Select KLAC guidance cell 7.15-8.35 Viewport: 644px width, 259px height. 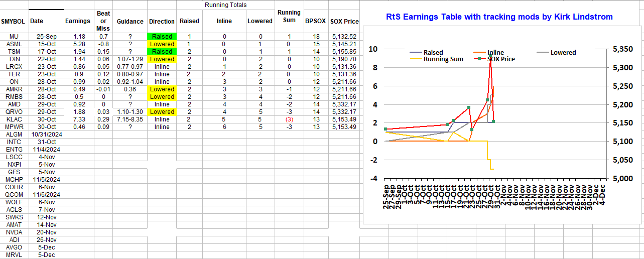[130, 119]
